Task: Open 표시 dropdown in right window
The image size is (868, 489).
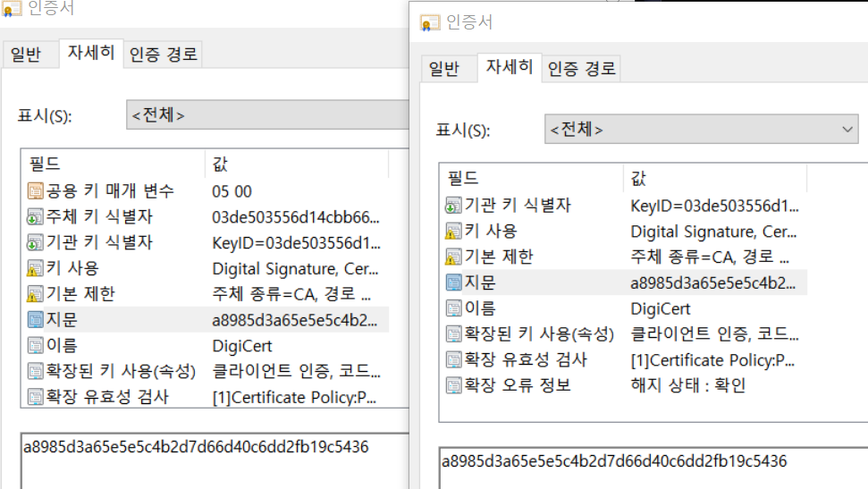Action: point(702,130)
